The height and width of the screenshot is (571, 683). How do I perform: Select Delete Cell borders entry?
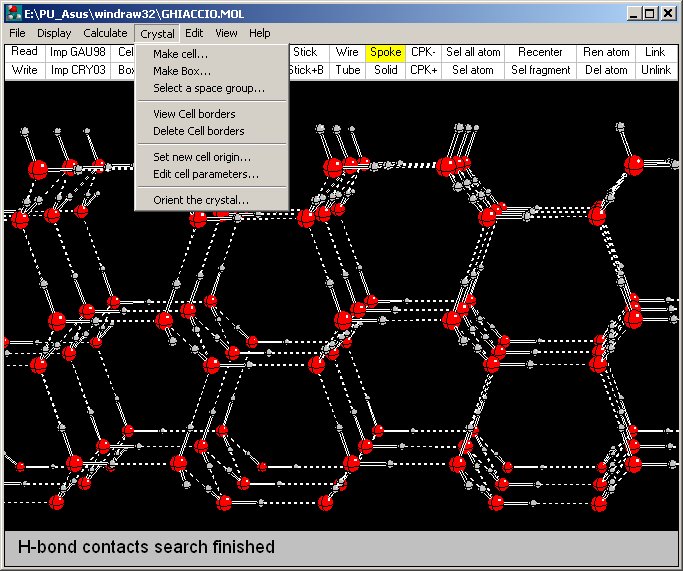[x=212, y=131]
